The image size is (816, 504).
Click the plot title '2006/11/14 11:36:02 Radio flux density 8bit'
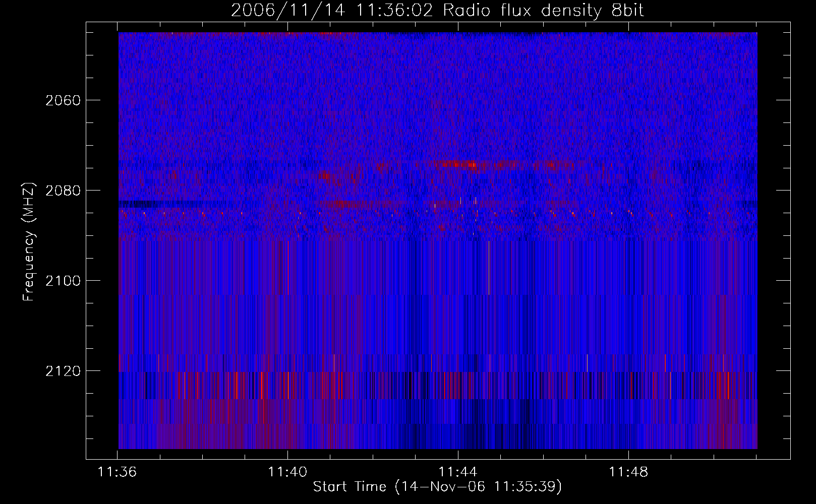(437, 11)
